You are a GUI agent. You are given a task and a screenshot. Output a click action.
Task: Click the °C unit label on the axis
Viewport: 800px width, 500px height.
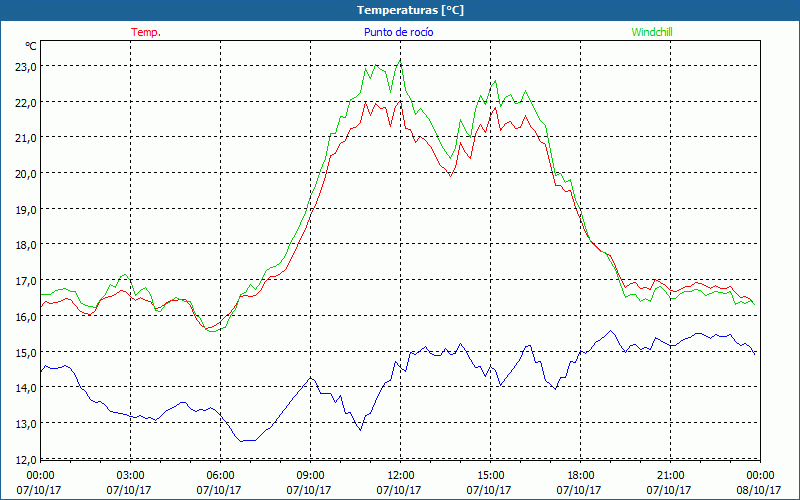click(31, 46)
